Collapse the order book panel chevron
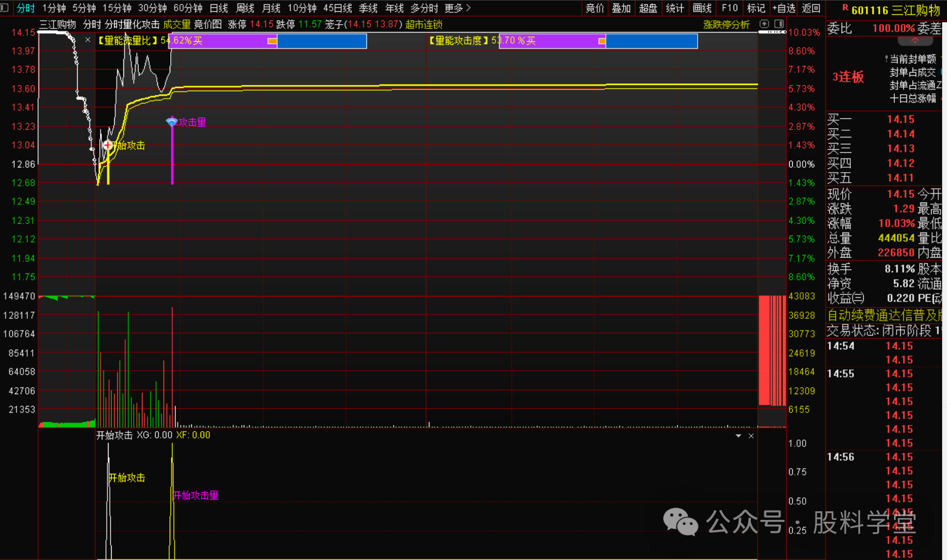The image size is (947, 560). tap(914, 41)
